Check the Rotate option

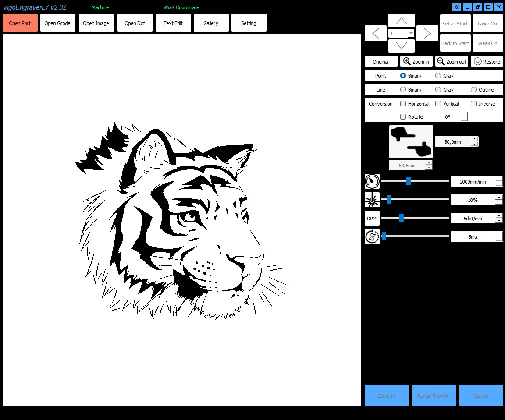click(403, 117)
